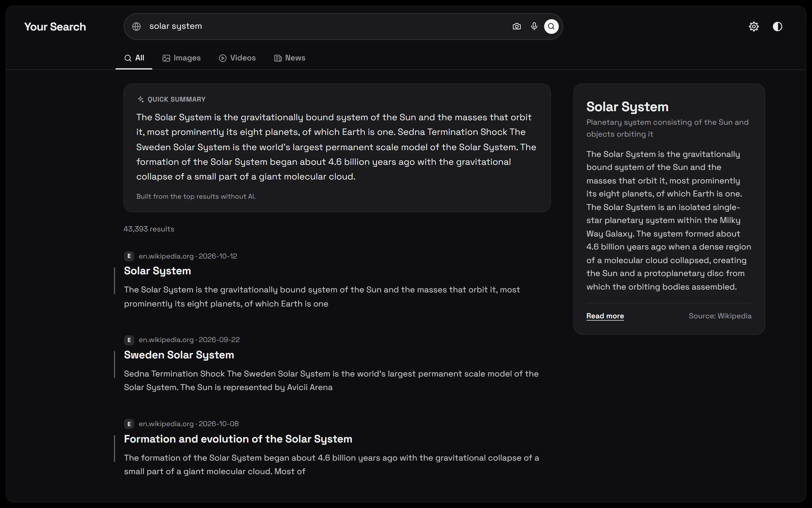Click snippet about giant molecular cloud. Most of
812x508 pixels.
tap(332, 465)
